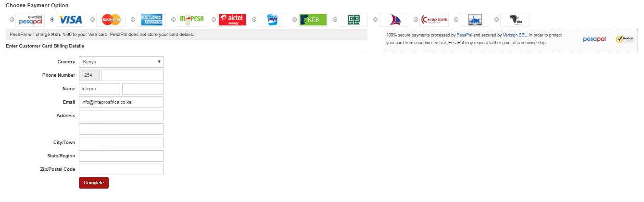
Task: Select the PesaPal e-wallet radio button
Action: [12, 20]
